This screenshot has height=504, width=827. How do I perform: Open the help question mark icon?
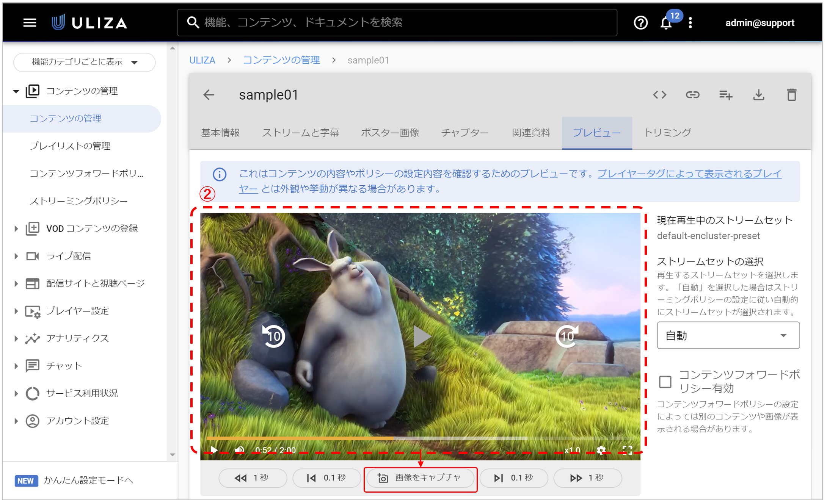pos(640,23)
